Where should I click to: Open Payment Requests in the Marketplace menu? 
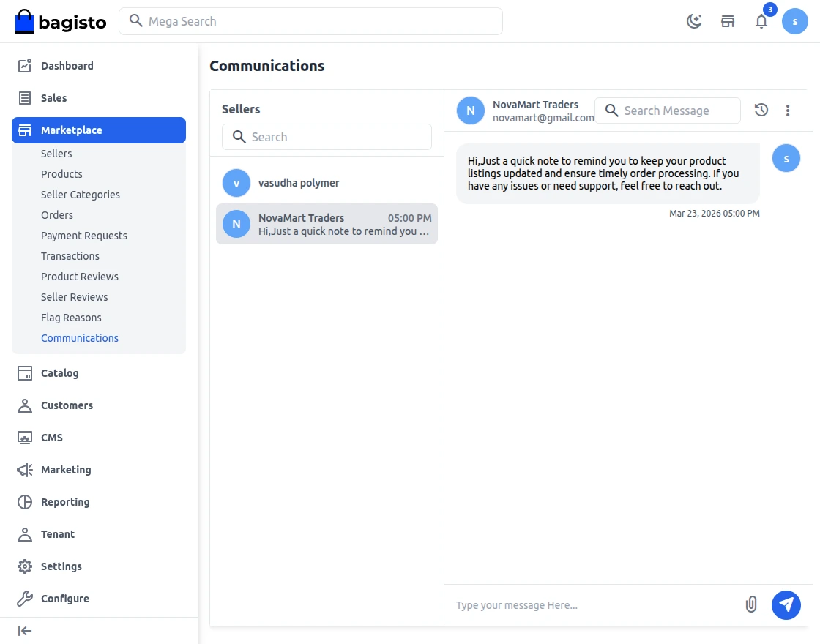(84, 235)
